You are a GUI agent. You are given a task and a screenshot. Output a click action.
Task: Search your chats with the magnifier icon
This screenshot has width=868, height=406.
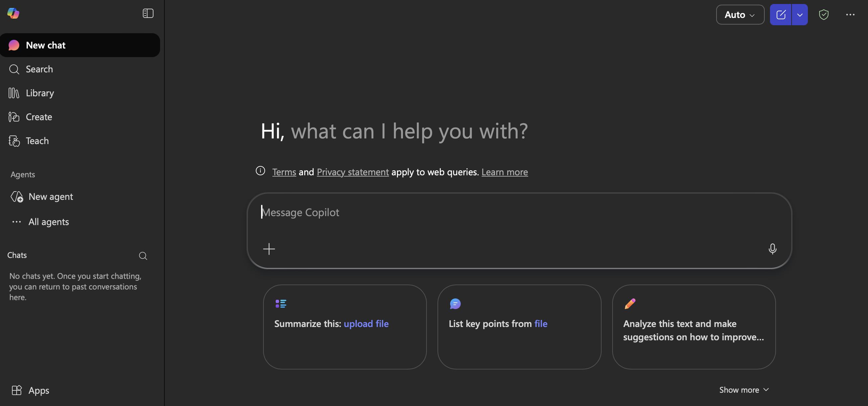click(x=143, y=256)
